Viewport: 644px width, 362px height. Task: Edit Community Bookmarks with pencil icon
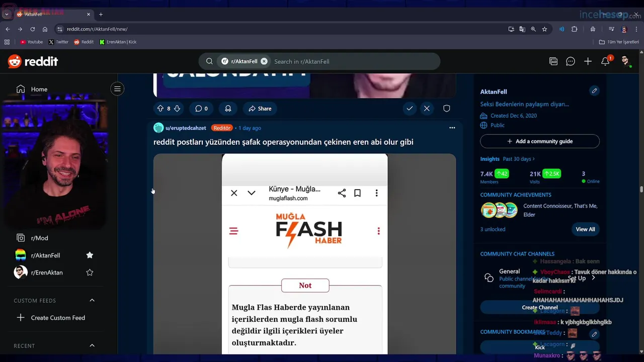click(594, 334)
